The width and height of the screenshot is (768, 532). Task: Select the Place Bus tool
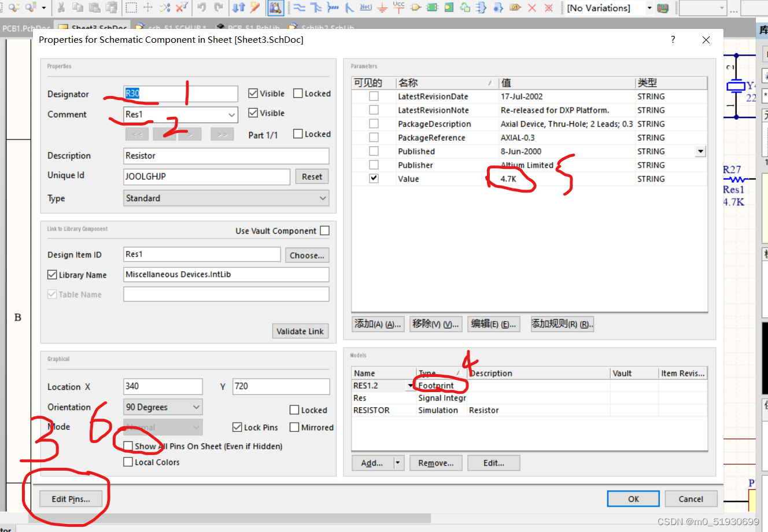(x=316, y=8)
